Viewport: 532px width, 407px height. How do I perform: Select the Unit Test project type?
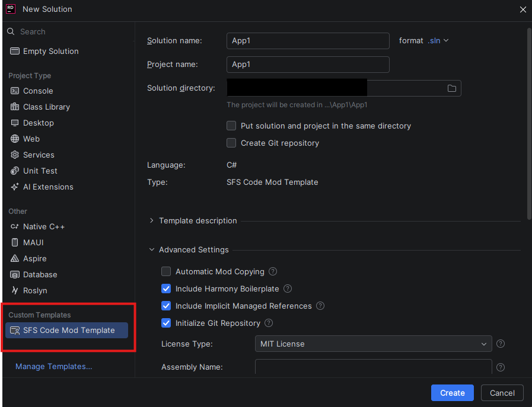pos(66,171)
